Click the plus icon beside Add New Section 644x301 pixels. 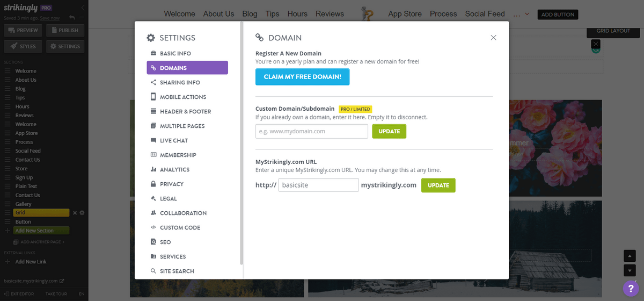click(8, 231)
